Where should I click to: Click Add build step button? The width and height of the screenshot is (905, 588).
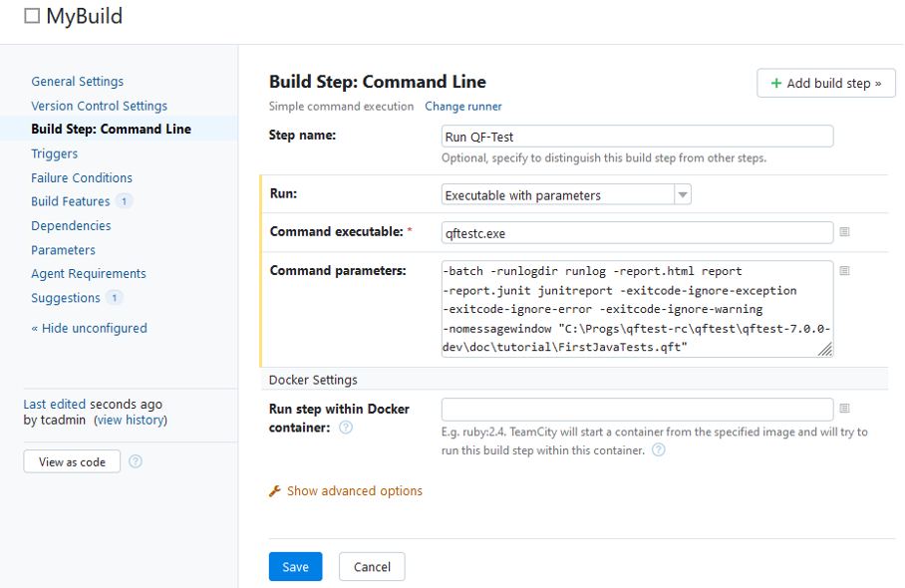point(826,83)
